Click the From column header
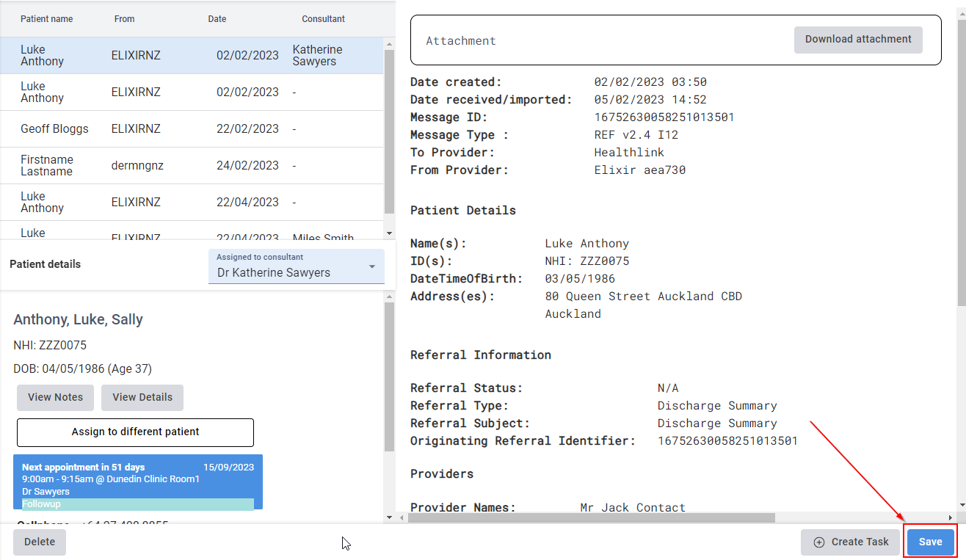 click(124, 19)
